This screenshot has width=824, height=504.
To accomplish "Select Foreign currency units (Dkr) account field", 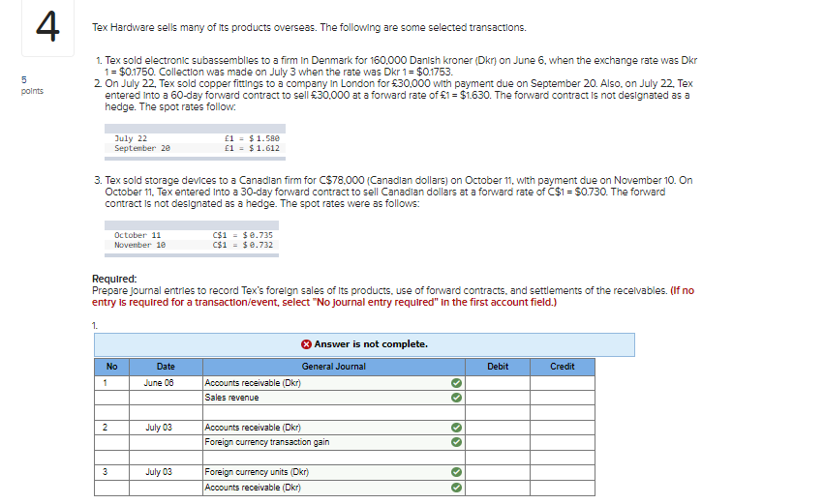I will (x=334, y=472).
